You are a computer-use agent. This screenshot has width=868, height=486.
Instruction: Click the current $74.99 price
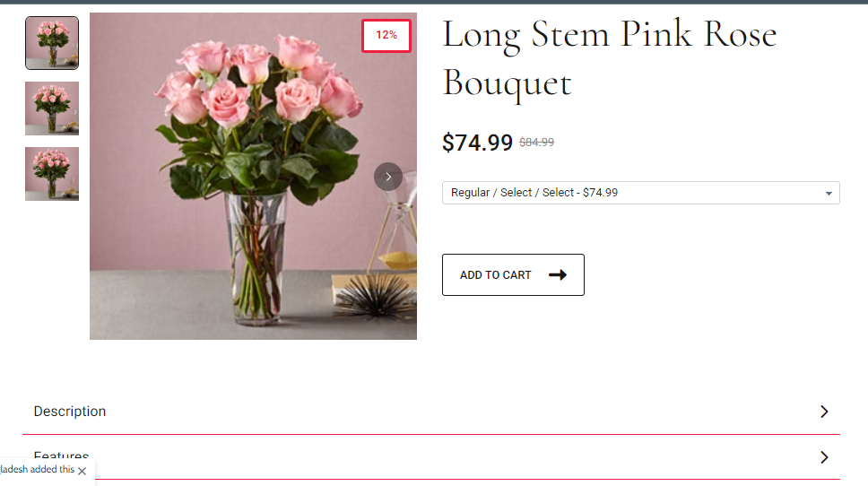[x=477, y=143]
